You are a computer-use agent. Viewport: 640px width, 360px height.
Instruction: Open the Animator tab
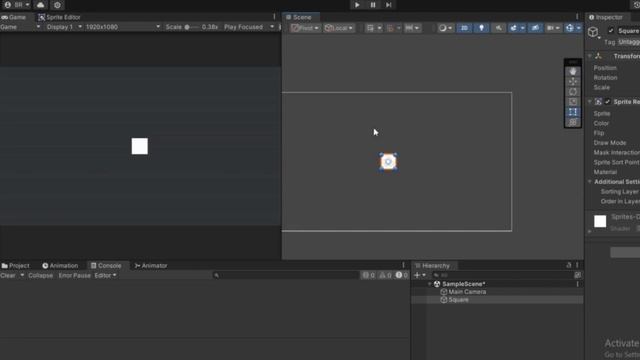(x=151, y=266)
